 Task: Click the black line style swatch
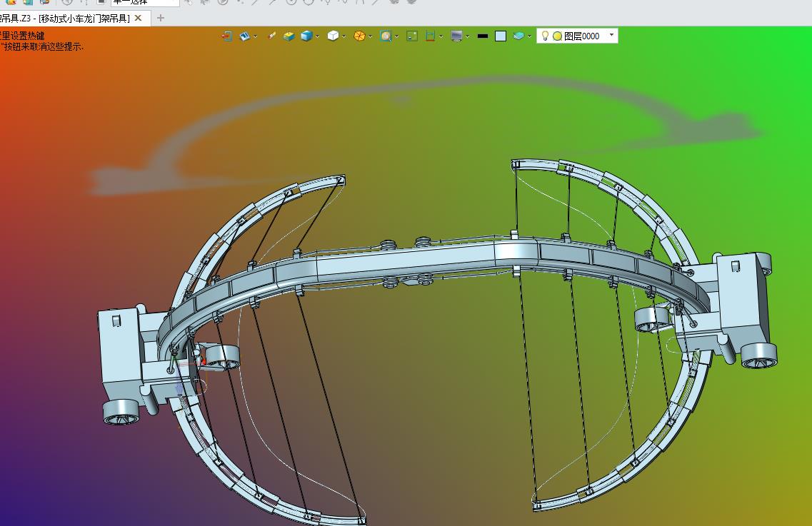pos(483,36)
